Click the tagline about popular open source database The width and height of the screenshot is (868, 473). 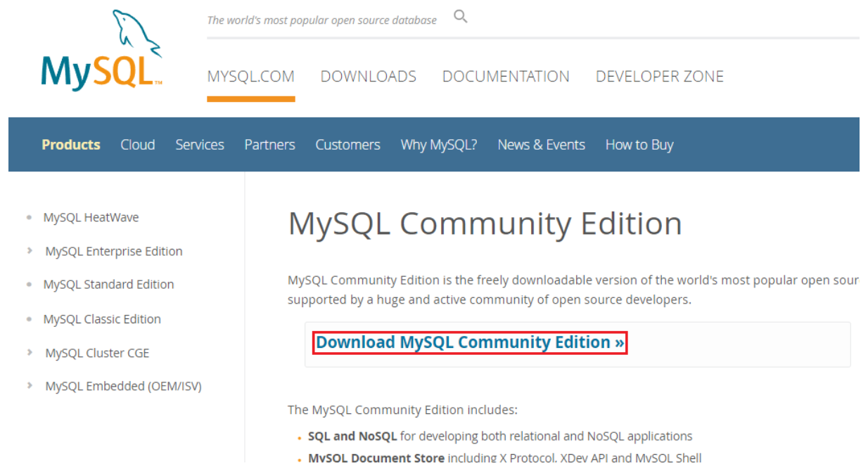pos(322,20)
